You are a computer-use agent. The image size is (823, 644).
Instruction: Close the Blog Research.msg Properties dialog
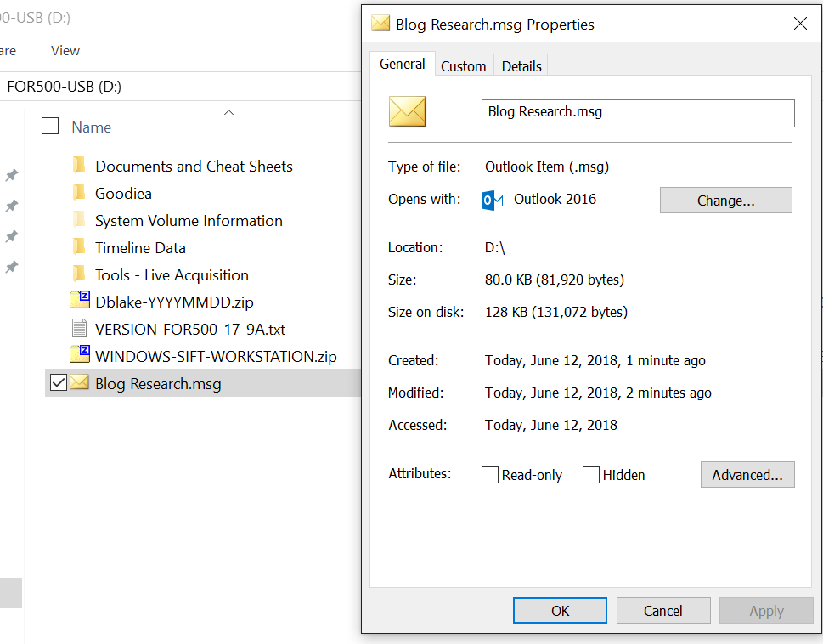click(x=800, y=24)
